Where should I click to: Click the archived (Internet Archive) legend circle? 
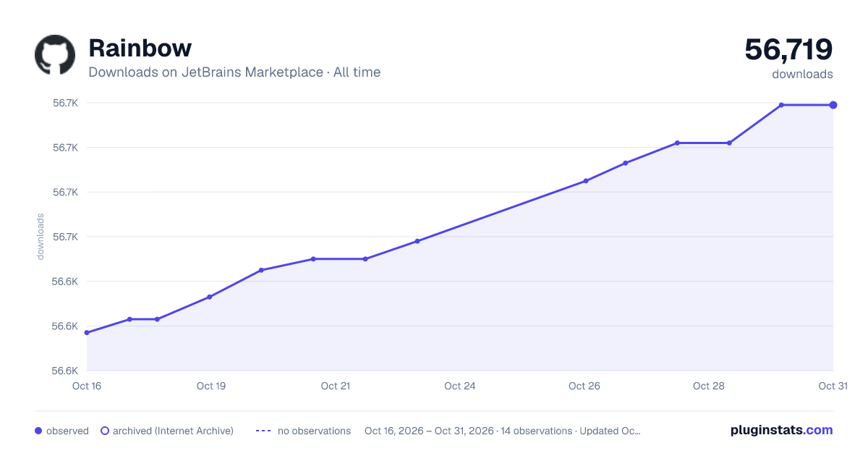[x=104, y=431]
